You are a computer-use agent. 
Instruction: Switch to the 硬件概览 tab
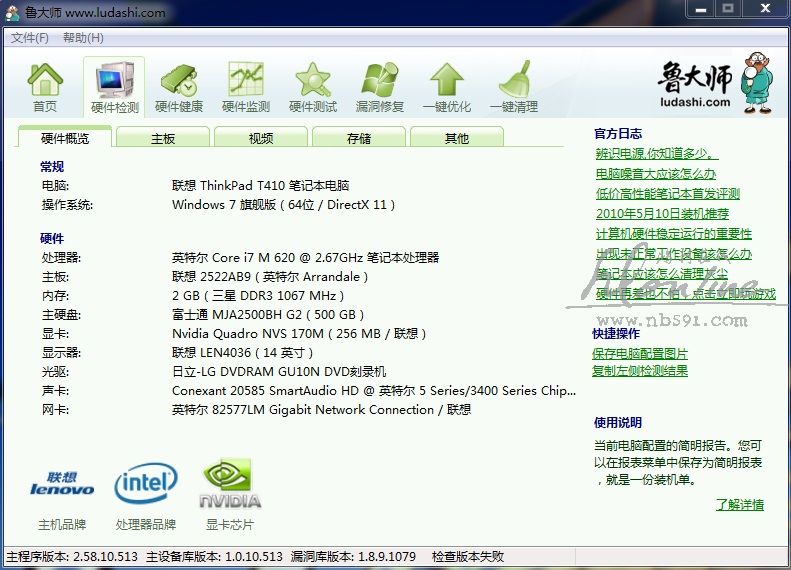(65, 137)
